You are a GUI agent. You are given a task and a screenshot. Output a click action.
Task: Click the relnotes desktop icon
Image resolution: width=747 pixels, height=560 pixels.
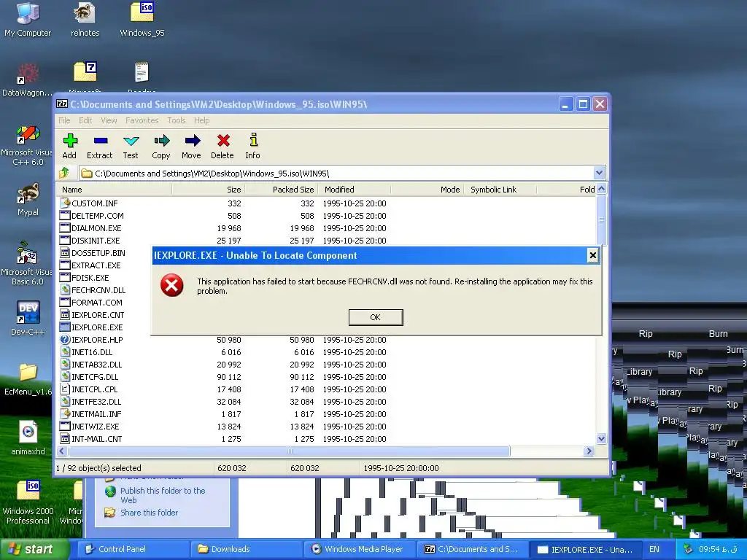85,20
